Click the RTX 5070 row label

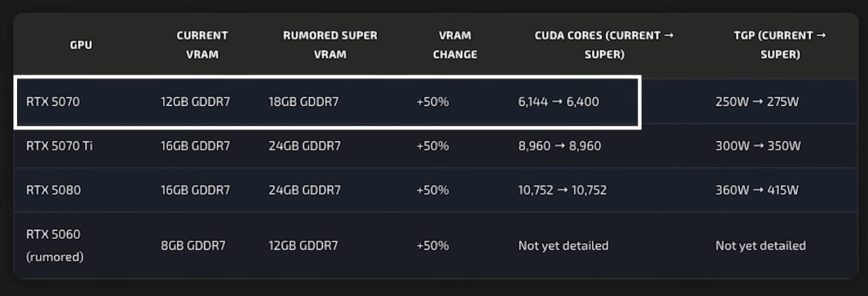pos(53,103)
